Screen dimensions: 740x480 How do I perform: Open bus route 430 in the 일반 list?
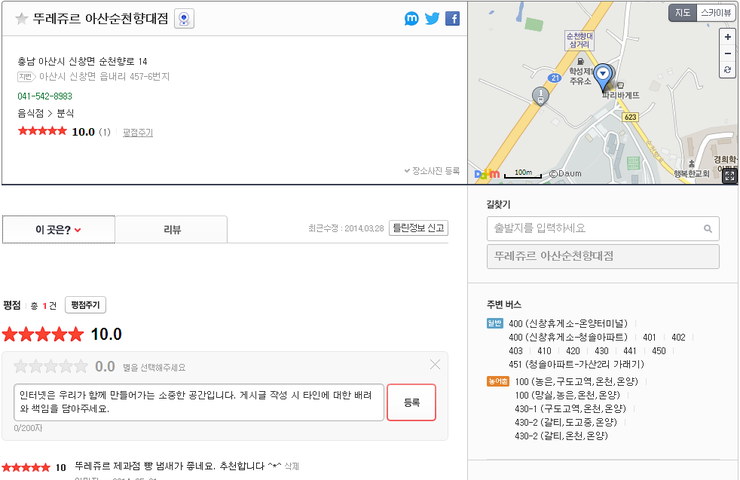tap(601, 351)
